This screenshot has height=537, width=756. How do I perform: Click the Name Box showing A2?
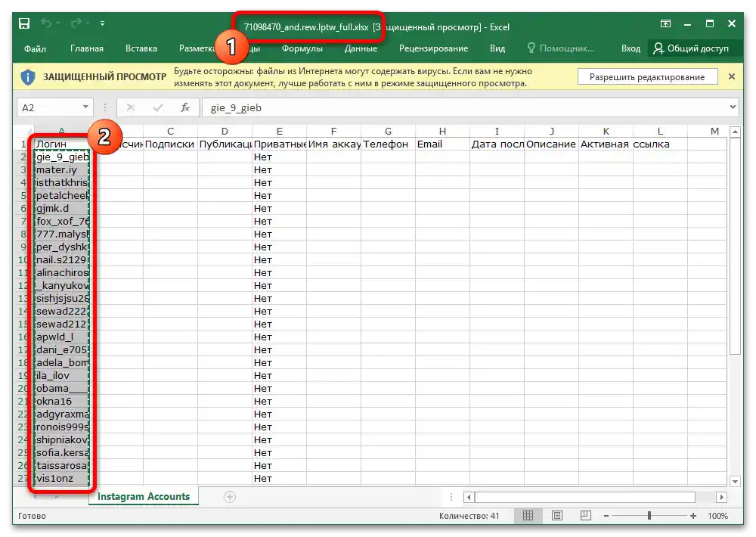tap(48, 107)
